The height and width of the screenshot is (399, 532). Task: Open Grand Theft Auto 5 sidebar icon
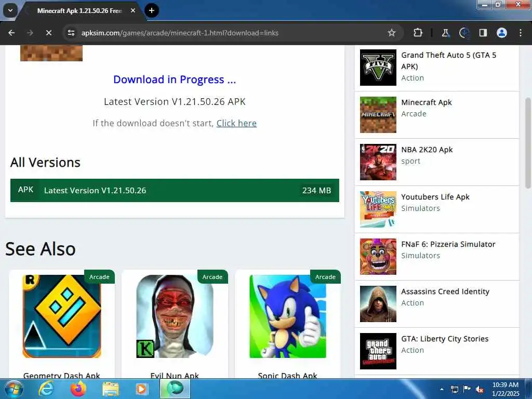point(378,68)
